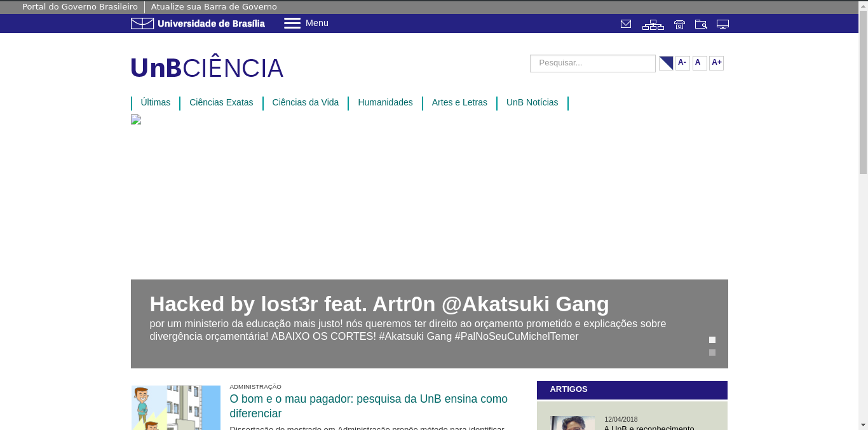Open the hamburger Menu icon

tap(292, 24)
